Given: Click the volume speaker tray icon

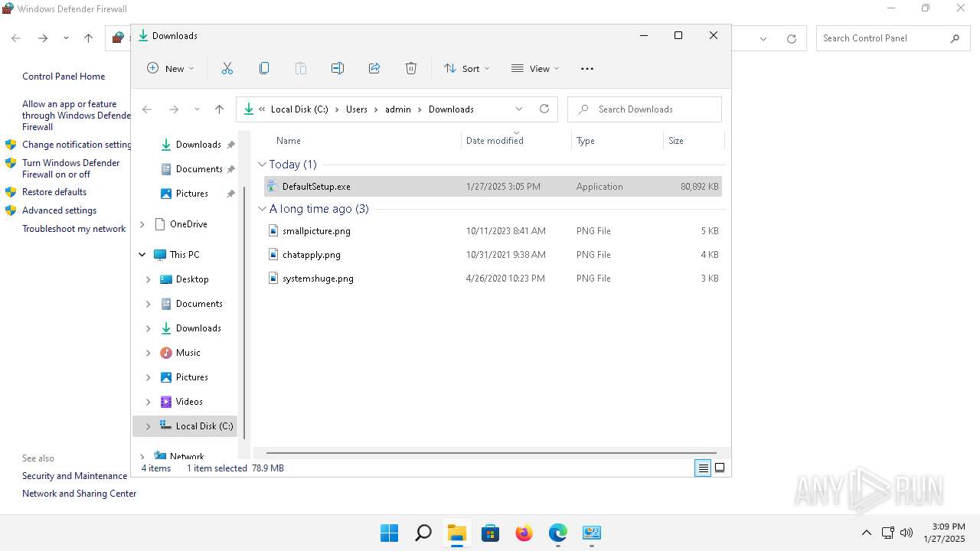Looking at the screenshot, I should (906, 533).
